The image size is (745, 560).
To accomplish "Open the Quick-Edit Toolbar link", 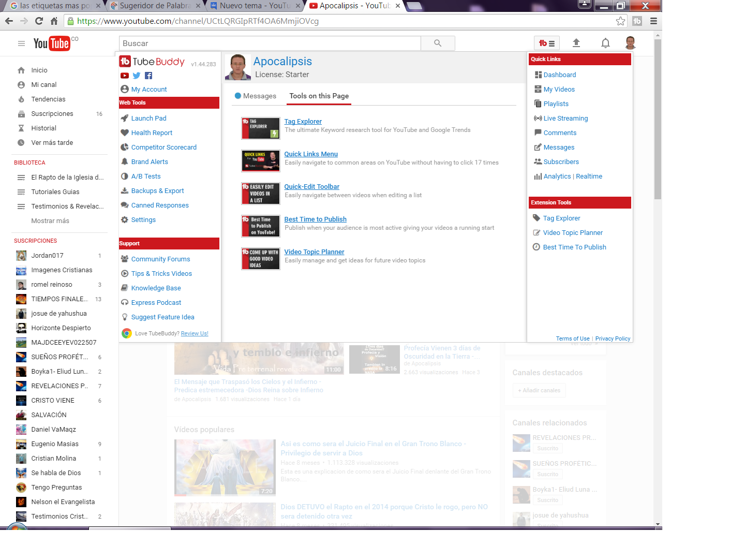I will 312,186.
